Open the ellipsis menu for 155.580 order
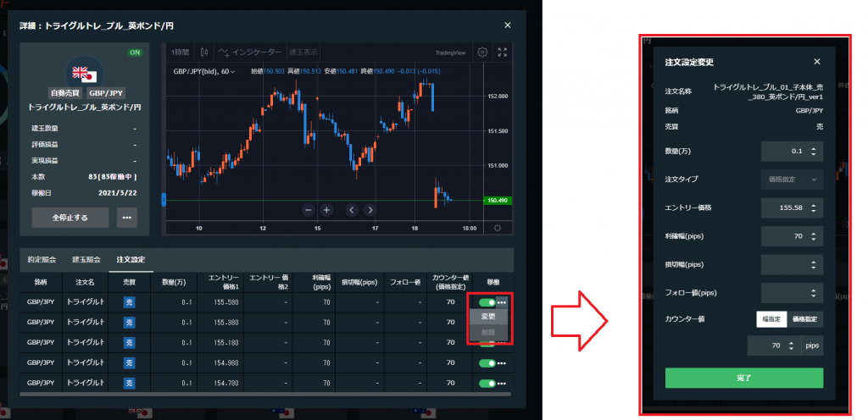Viewport: 868px width, 420px height. [x=502, y=302]
